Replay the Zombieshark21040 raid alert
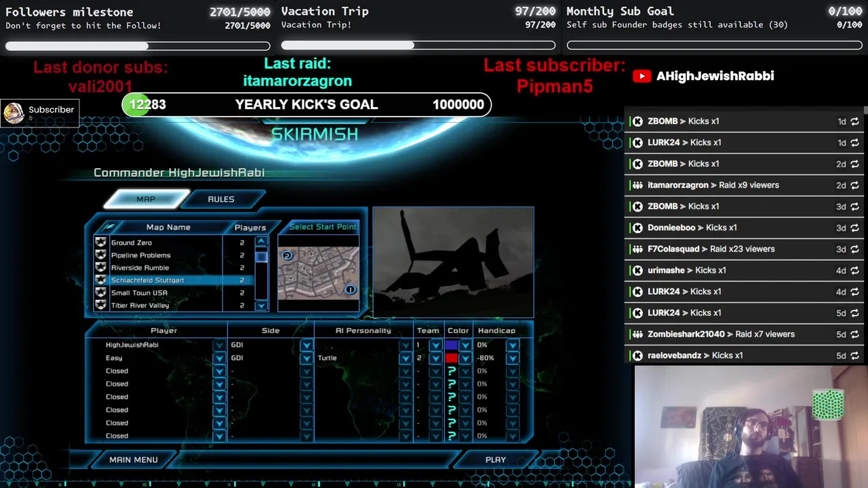This screenshot has width=868, height=488. click(x=854, y=334)
